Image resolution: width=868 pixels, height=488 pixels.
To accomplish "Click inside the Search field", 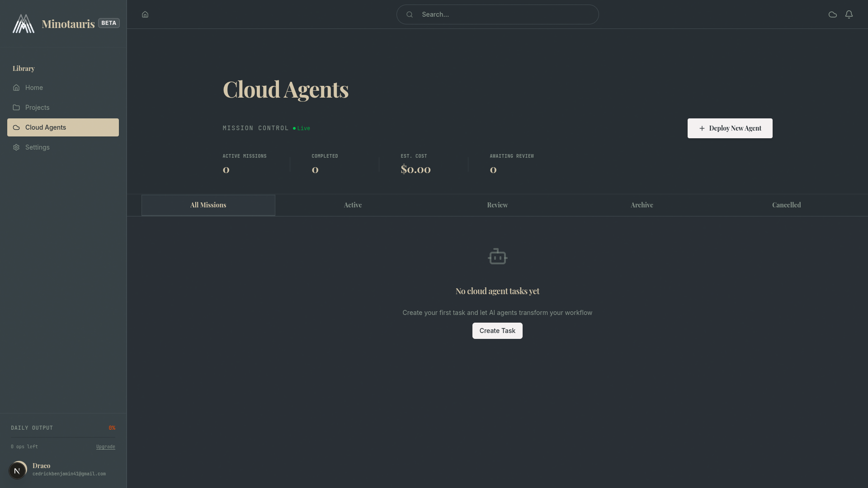I will coord(497,14).
